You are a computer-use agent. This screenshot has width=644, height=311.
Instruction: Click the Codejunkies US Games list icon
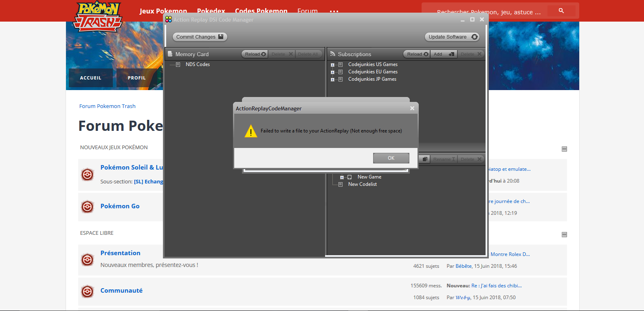click(341, 64)
